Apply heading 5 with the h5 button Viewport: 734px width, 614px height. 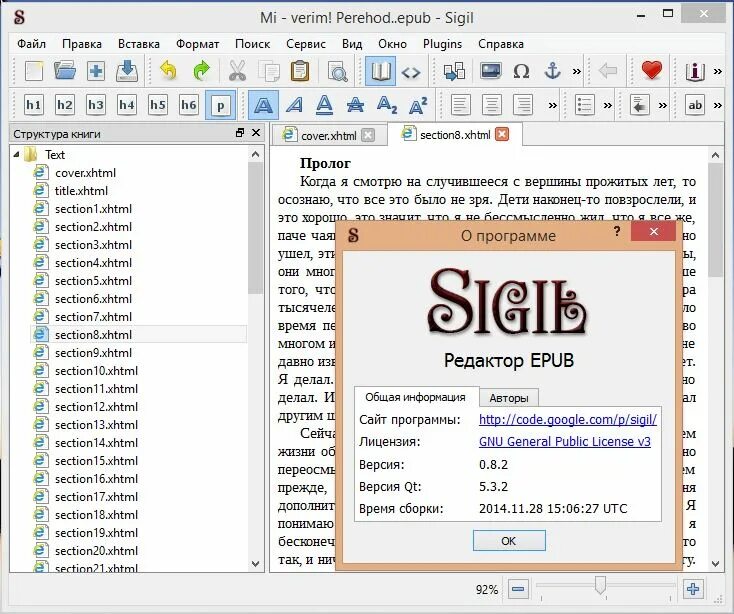click(x=158, y=105)
